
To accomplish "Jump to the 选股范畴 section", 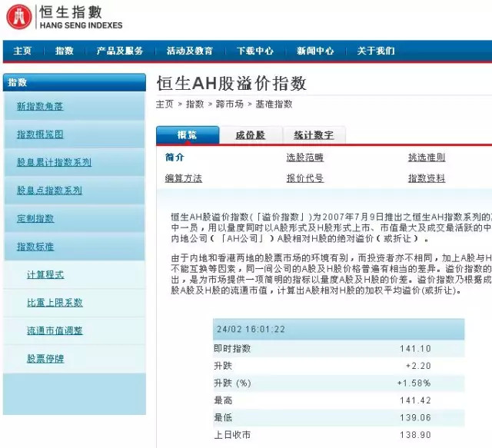I will [x=304, y=158].
